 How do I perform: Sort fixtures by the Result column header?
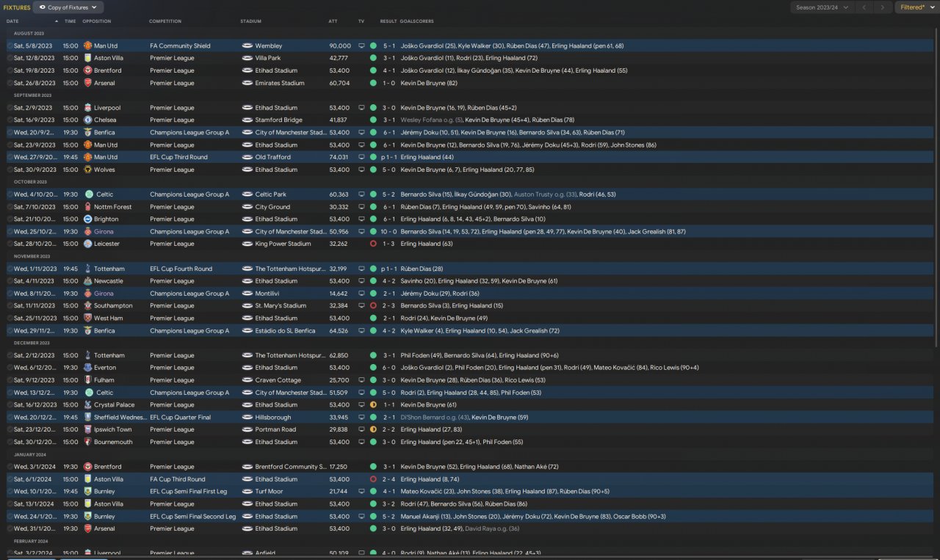click(388, 21)
